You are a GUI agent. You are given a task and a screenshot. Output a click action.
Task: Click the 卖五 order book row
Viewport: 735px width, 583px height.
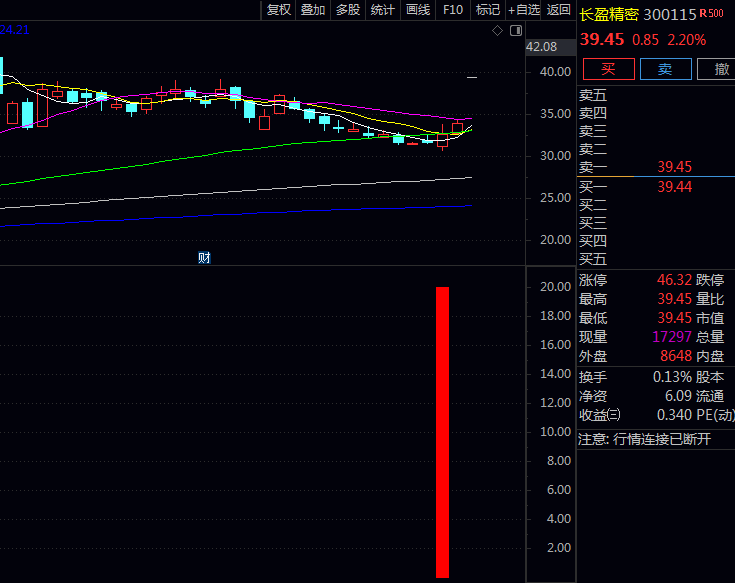(656, 96)
